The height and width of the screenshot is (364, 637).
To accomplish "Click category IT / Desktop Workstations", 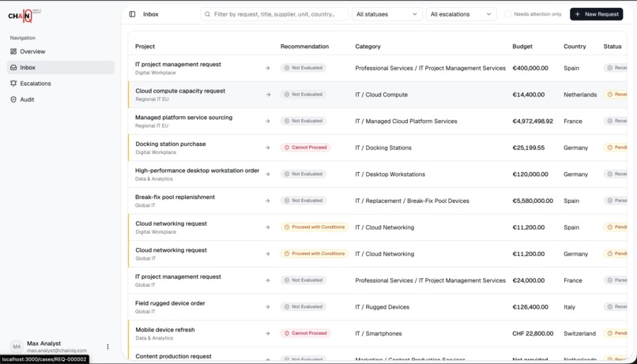I will pos(390,174).
